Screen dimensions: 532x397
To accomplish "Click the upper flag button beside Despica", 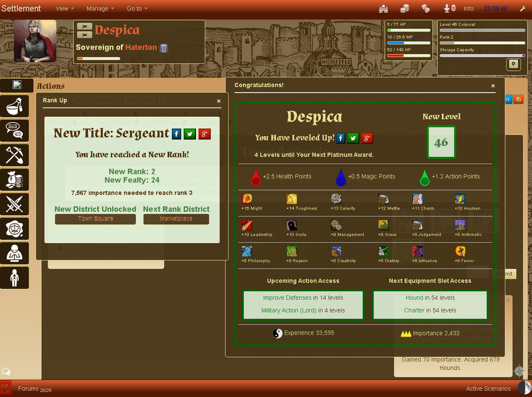I will point(84,27).
